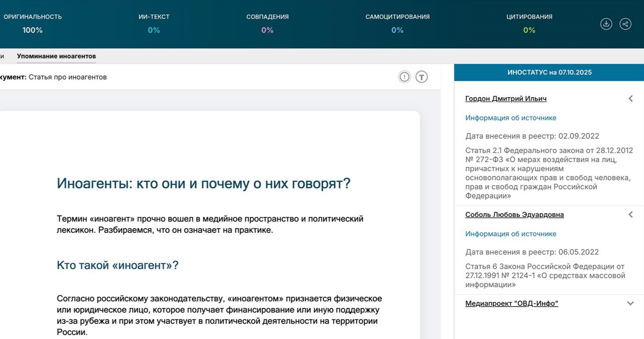Open the Медиапроект "ОВД-Инфо" link
The image size is (644, 339).
[x=512, y=303]
